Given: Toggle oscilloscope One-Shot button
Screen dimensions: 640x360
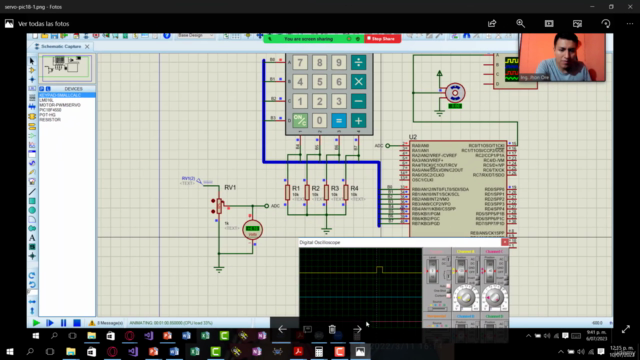Looking at the screenshot, I should (448, 291).
